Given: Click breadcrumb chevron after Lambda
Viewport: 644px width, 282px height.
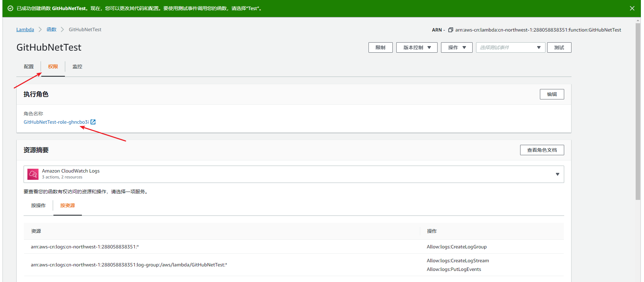Looking at the screenshot, I should pyautogui.click(x=40, y=29).
